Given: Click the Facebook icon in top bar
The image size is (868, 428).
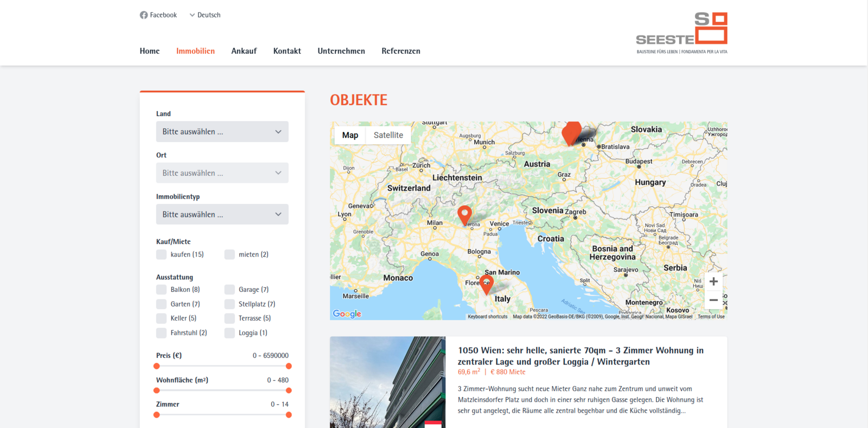Looking at the screenshot, I should (x=144, y=15).
